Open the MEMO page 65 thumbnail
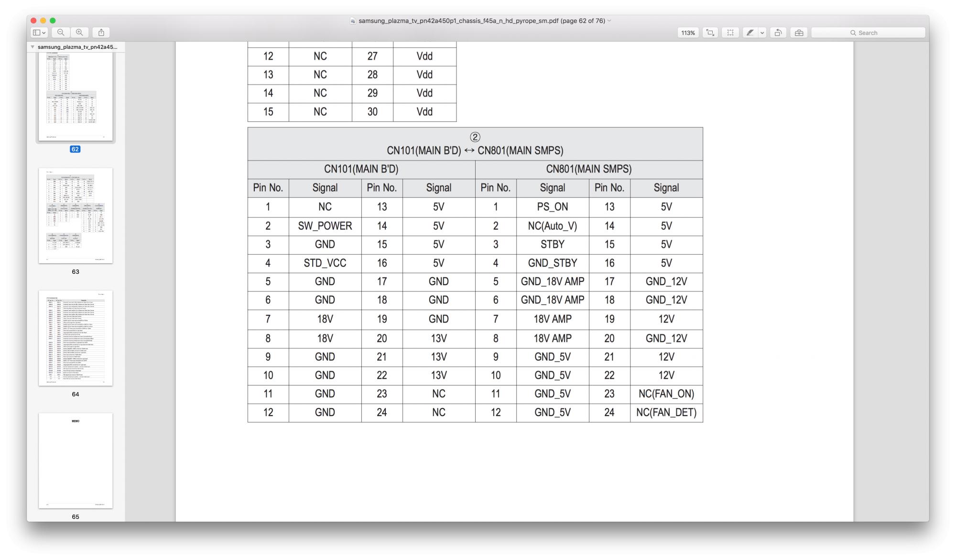This screenshot has height=560, width=956. 76,460
